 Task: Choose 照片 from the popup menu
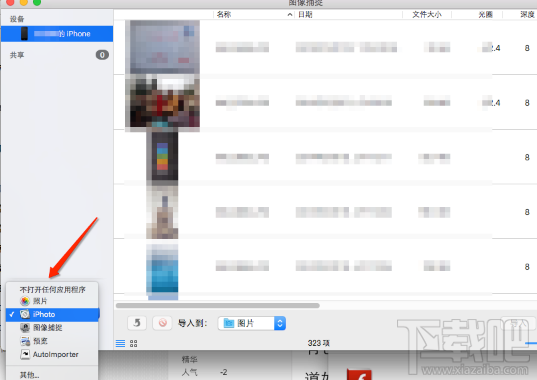(x=52, y=301)
